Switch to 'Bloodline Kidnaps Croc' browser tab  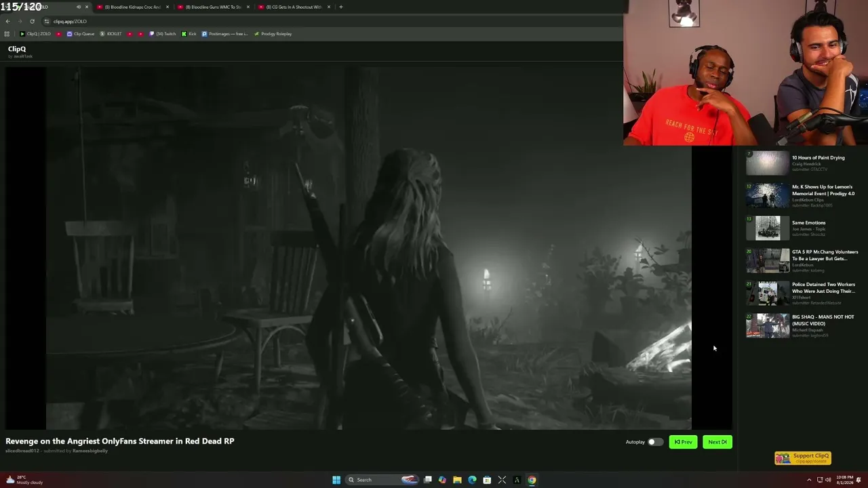(x=132, y=7)
